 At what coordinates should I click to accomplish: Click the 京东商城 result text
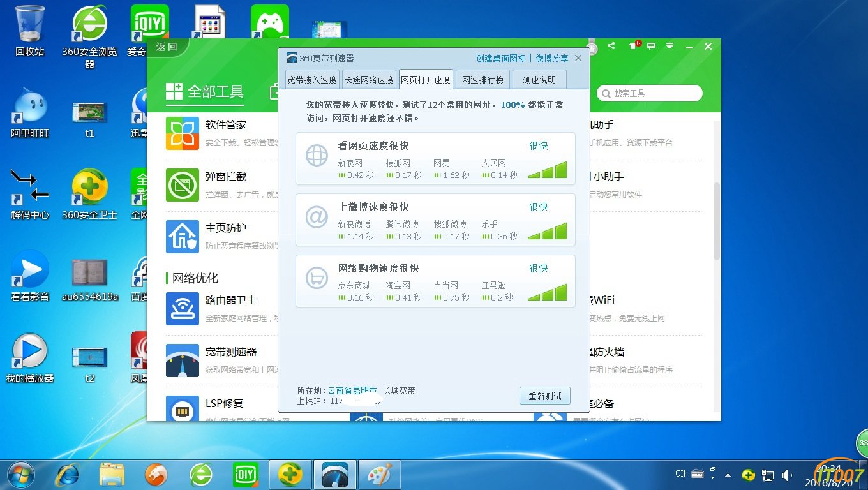(x=354, y=285)
